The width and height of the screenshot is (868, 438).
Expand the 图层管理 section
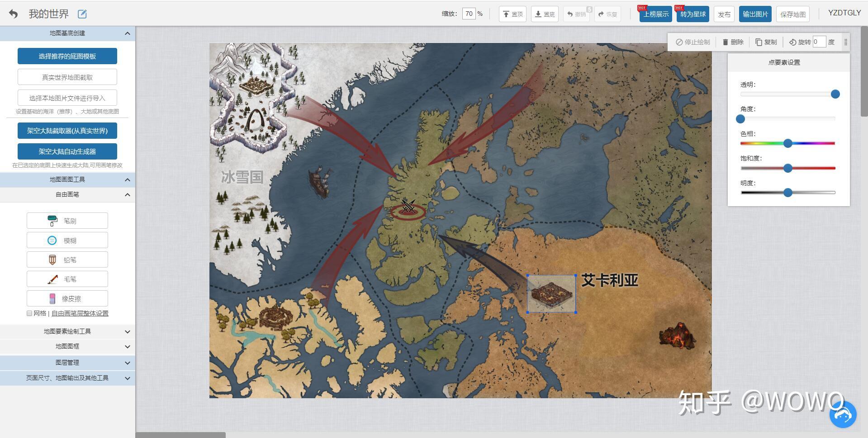tap(67, 363)
